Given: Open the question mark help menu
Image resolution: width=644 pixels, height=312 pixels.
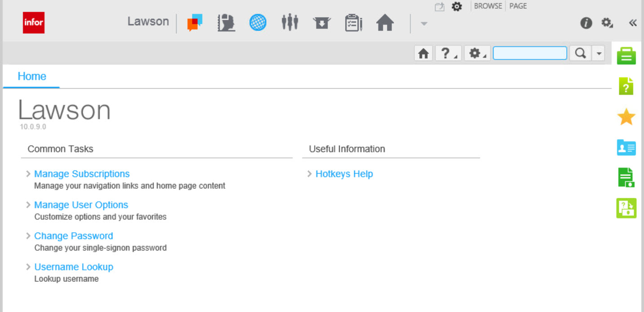Looking at the screenshot, I should [x=448, y=53].
